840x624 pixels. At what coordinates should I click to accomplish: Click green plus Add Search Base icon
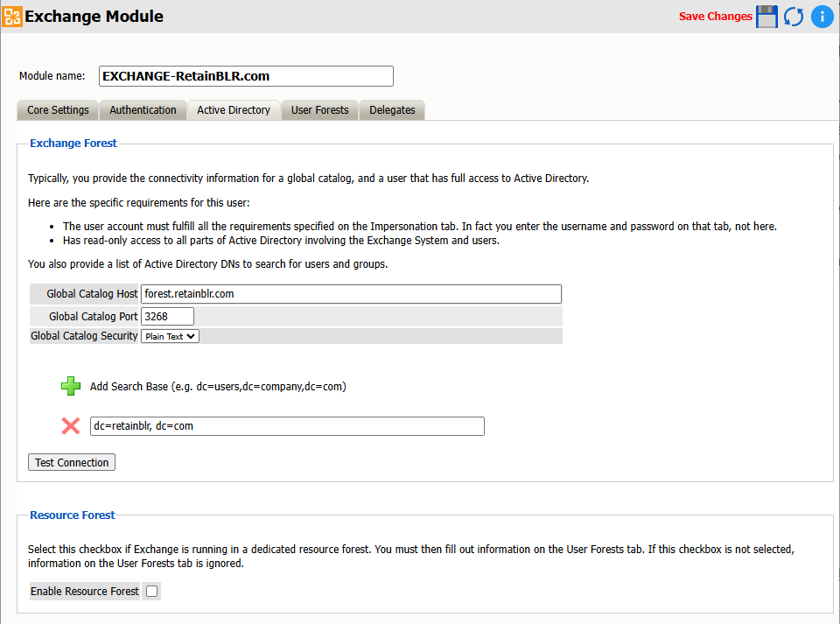click(x=71, y=386)
